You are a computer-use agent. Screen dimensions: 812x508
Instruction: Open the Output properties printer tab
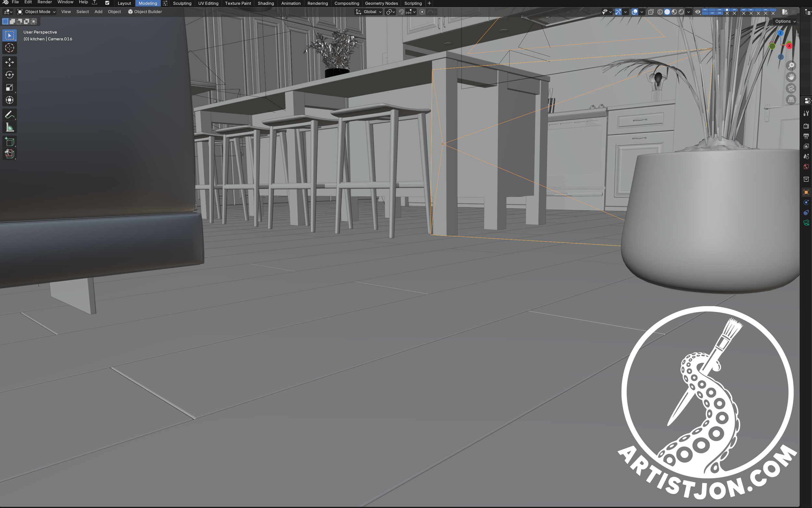806,136
